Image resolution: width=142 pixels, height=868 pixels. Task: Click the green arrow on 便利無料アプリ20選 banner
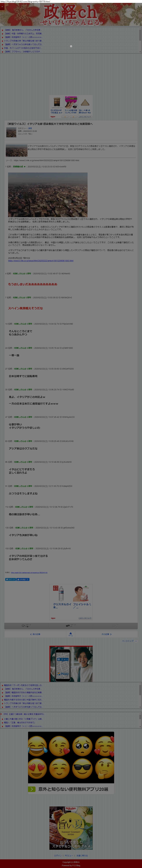tap(32, 789)
